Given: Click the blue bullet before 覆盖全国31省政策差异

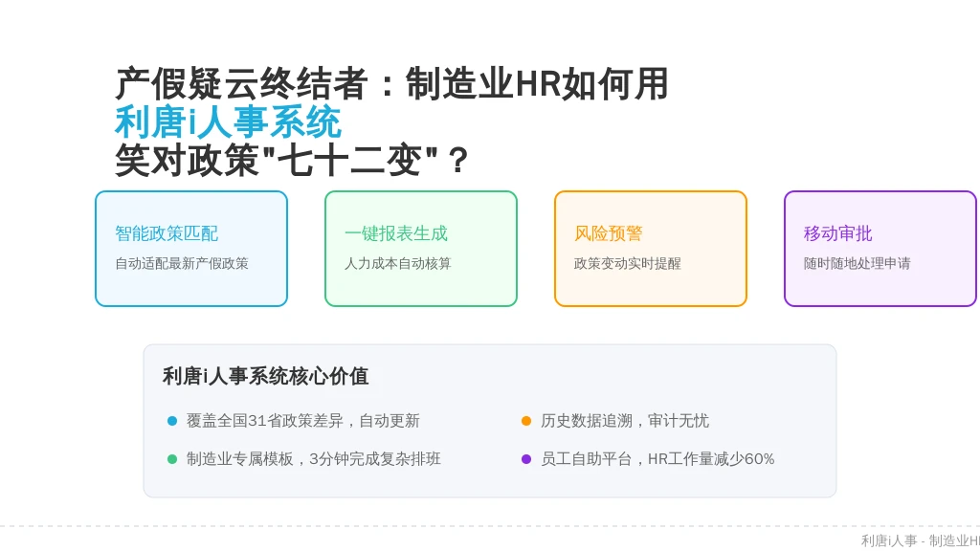Looking at the screenshot, I should 172,421.
